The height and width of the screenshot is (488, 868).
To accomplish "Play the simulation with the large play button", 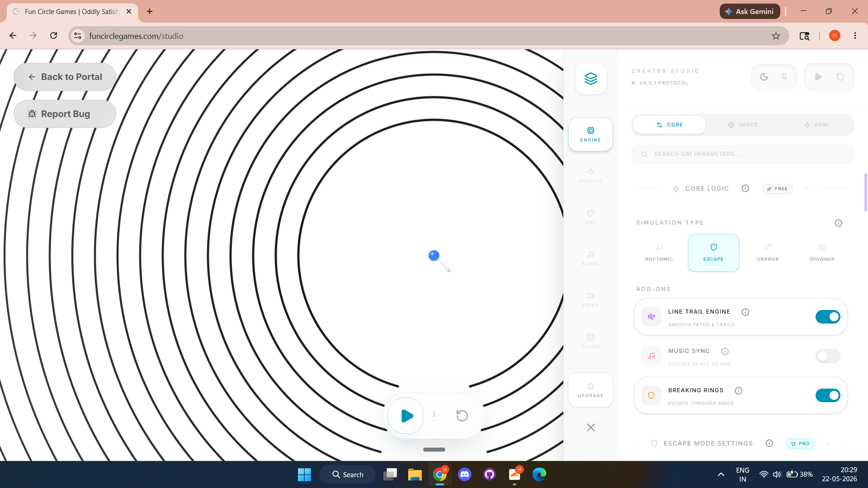I will pyautogui.click(x=406, y=416).
